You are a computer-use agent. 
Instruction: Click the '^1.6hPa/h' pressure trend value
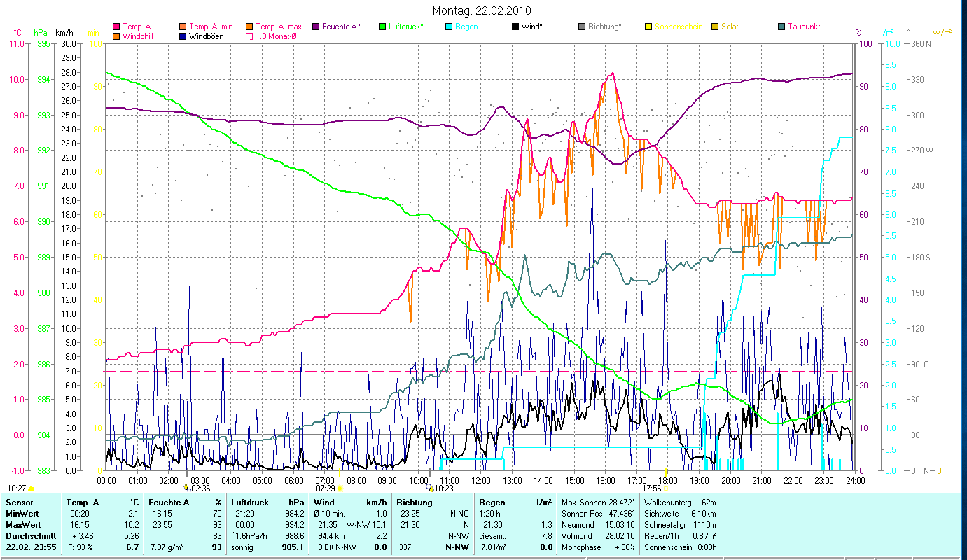pyautogui.click(x=250, y=535)
